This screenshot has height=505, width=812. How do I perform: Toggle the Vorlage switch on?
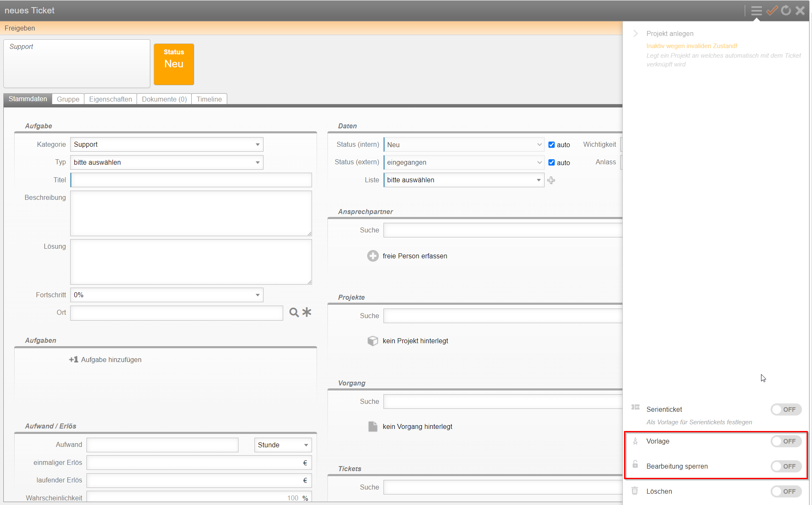coord(786,441)
